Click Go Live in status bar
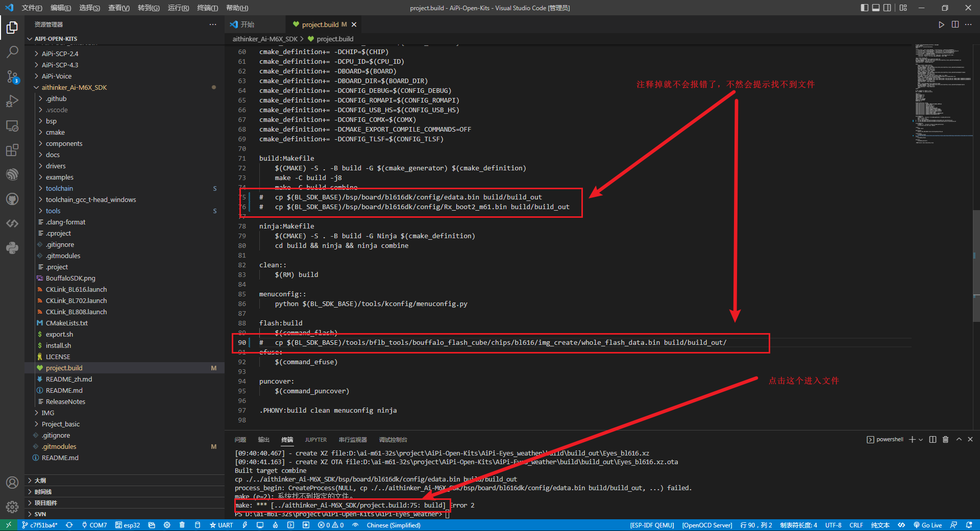This screenshot has height=531, width=980. point(927,525)
